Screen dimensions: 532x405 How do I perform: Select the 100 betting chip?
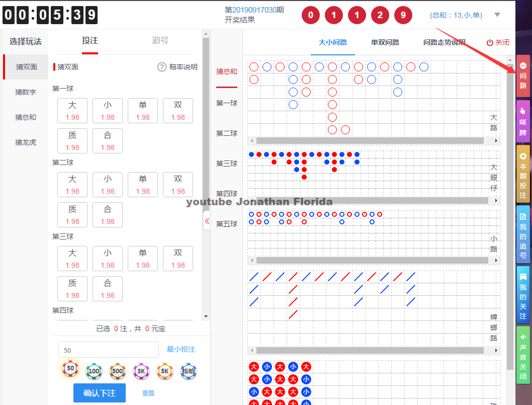tap(94, 371)
